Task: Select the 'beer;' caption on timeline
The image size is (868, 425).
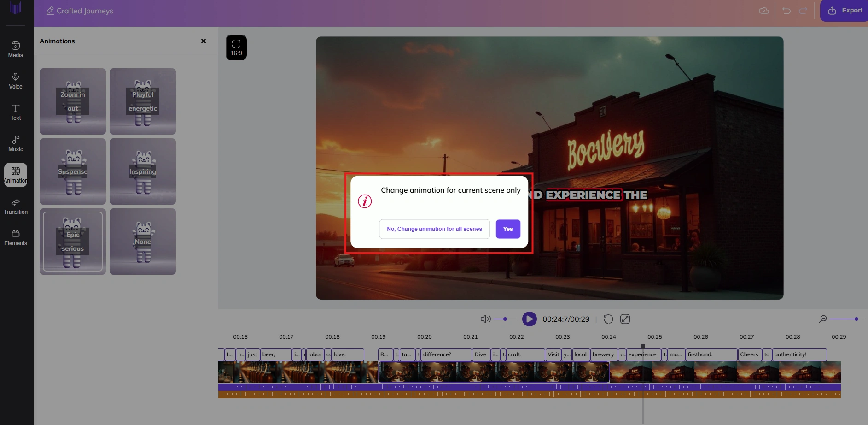Action: pos(276,354)
